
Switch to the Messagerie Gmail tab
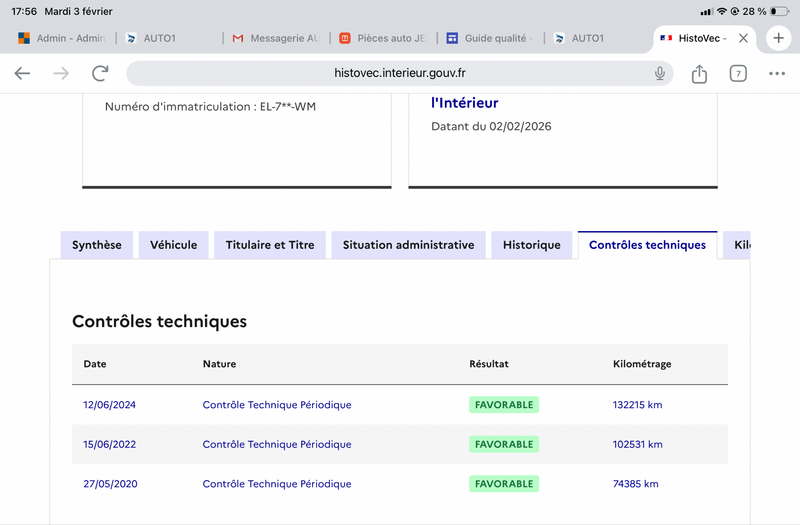(275, 38)
